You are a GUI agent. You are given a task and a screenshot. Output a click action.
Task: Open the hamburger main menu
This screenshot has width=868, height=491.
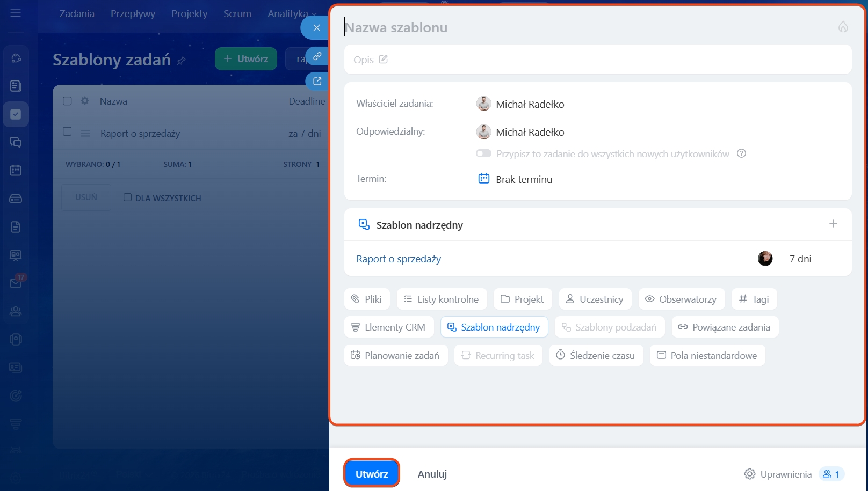pyautogui.click(x=16, y=13)
